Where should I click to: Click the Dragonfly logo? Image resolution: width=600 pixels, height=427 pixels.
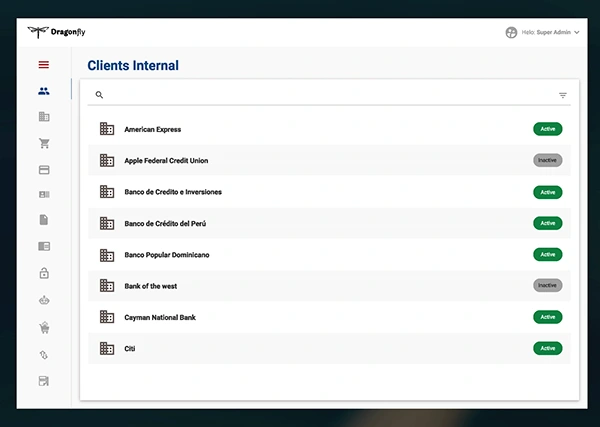[x=57, y=32]
